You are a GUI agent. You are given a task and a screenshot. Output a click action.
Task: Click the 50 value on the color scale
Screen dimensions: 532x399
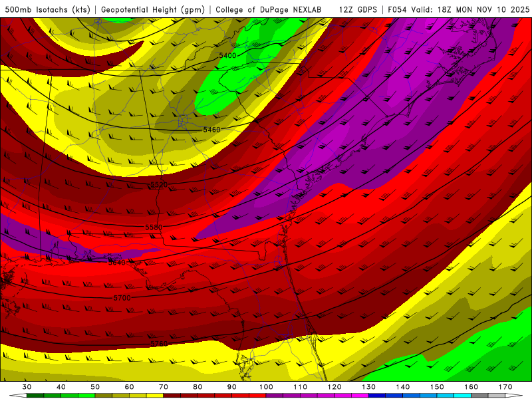click(95, 387)
